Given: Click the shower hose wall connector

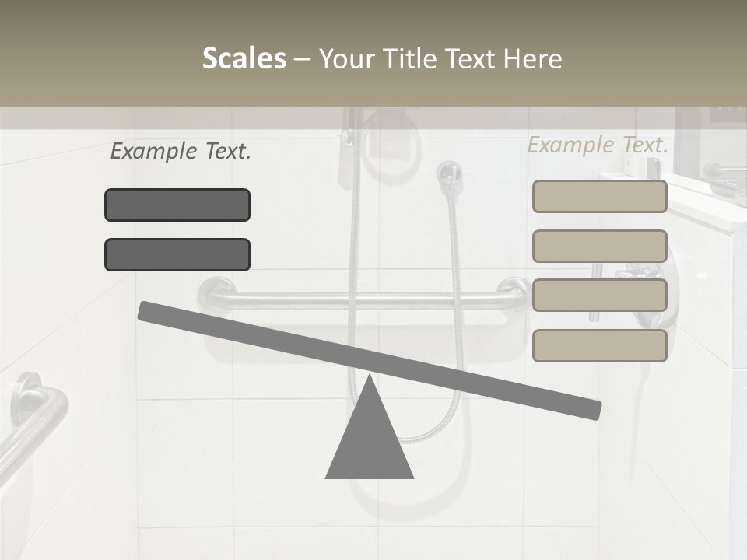Looking at the screenshot, I should point(449,177).
